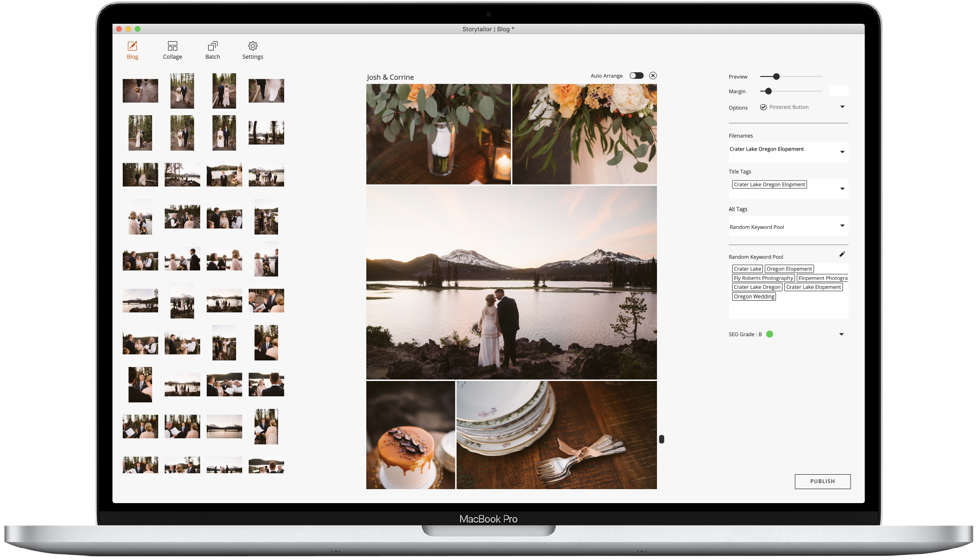The height and width of the screenshot is (560, 978).
Task: Open the Filenames dropdown
Action: click(x=842, y=152)
